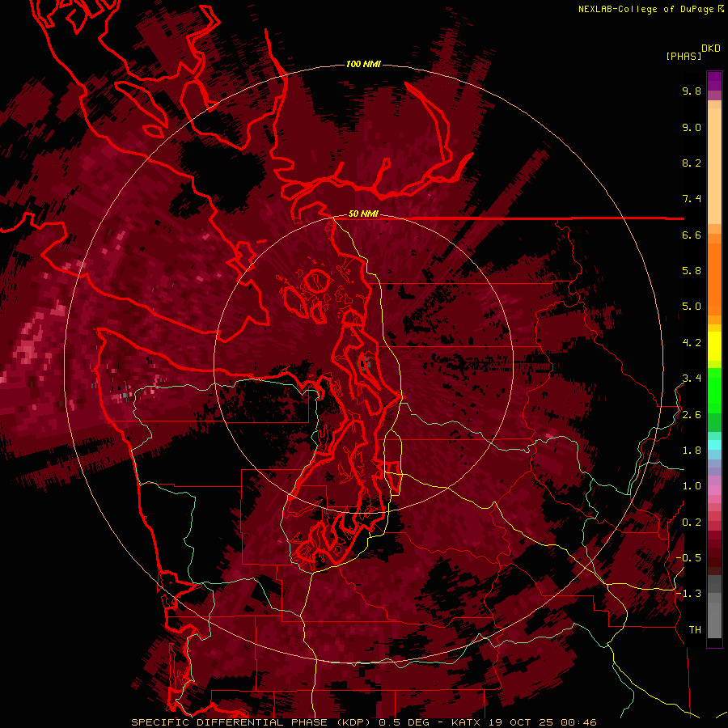Click the TH threshold legend label
This screenshot has width=728, height=728.
click(695, 630)
